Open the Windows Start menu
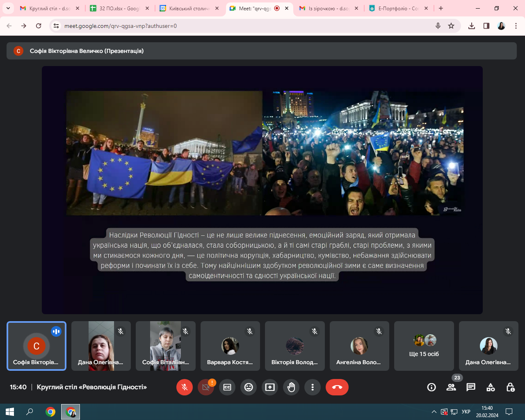This screenshot has height=420, width=525. point(10,412)
